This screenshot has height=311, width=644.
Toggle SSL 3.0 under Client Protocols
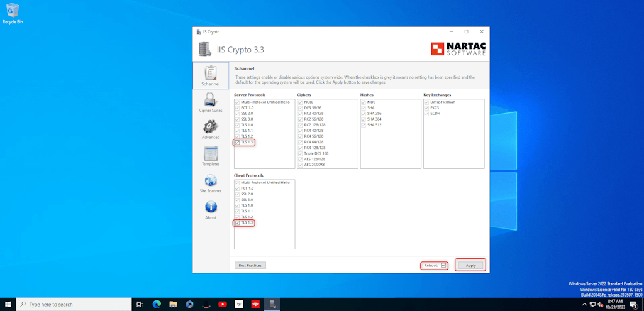237,199
